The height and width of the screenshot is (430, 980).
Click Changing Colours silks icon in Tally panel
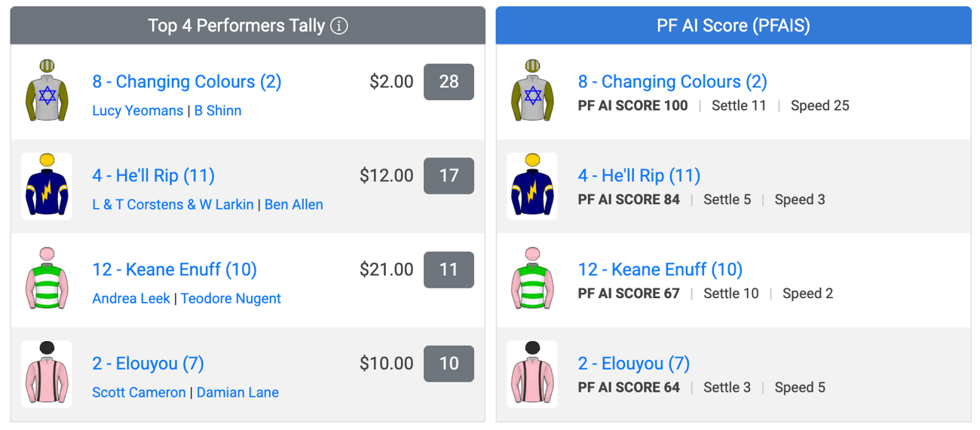pyautogui.click(x=47, y=91)
